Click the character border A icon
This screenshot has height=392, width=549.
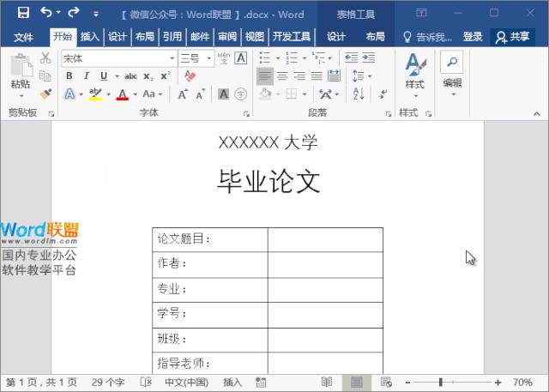[x=241, y=58]
